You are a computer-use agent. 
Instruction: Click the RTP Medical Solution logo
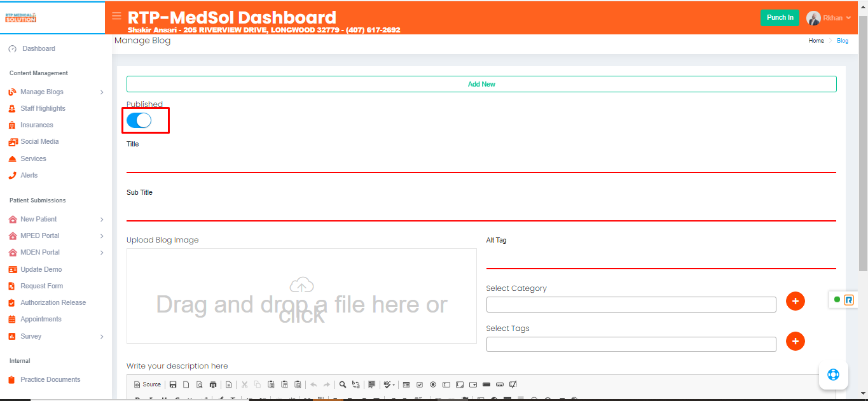click(20, 17)
